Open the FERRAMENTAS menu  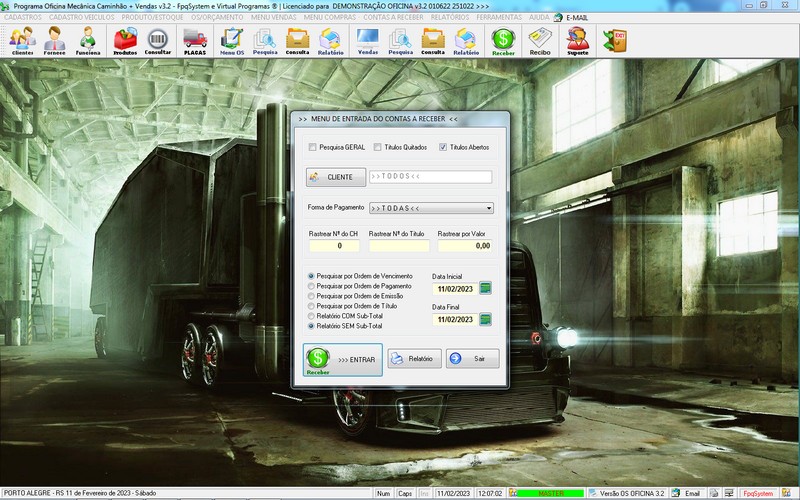point(498,18)
